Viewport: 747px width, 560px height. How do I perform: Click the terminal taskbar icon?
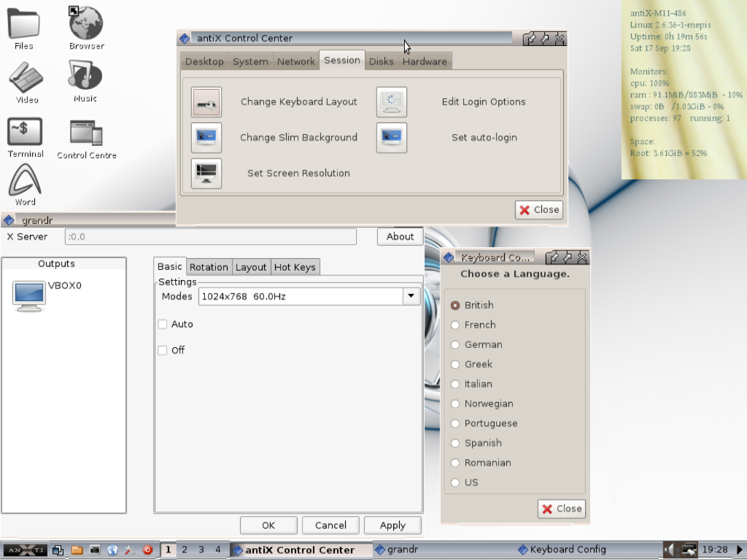point(95,550)
